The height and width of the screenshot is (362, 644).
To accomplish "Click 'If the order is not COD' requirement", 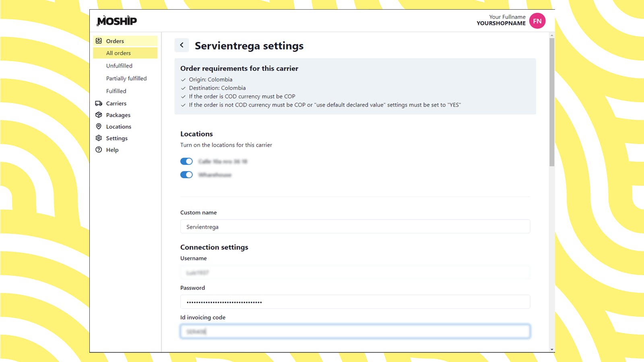I will click(325, 105).
